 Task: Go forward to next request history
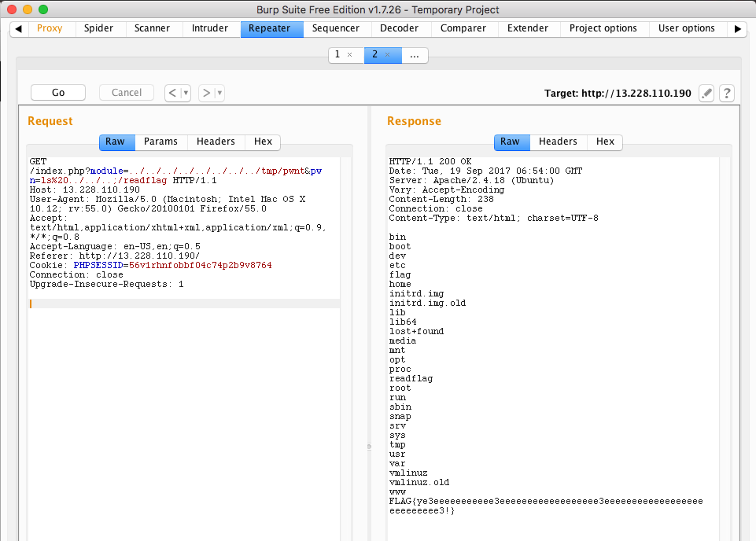click(206, 93)
